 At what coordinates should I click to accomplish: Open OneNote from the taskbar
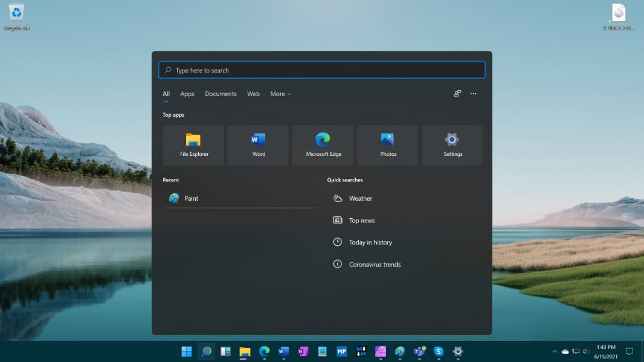pos(303,351)
